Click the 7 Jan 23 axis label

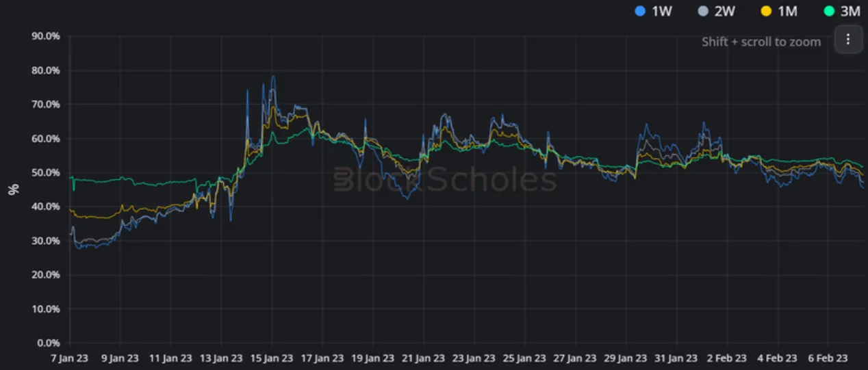coord(70,358)
